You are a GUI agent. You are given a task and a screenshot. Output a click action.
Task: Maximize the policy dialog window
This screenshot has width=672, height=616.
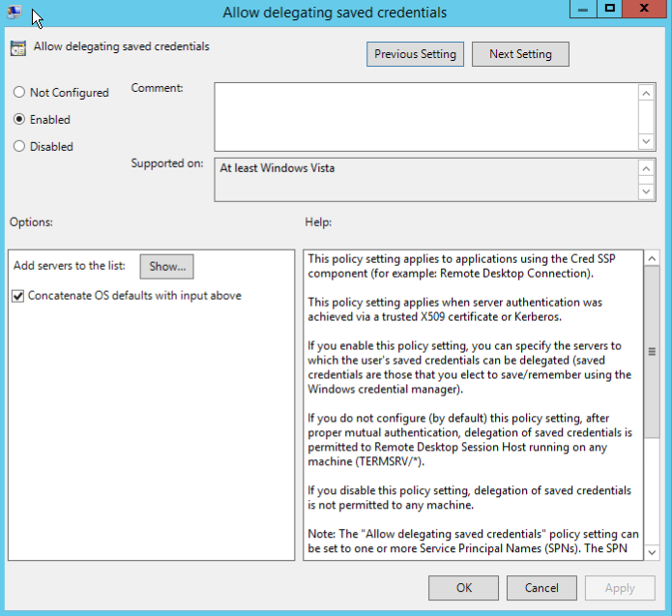(609, 9)
